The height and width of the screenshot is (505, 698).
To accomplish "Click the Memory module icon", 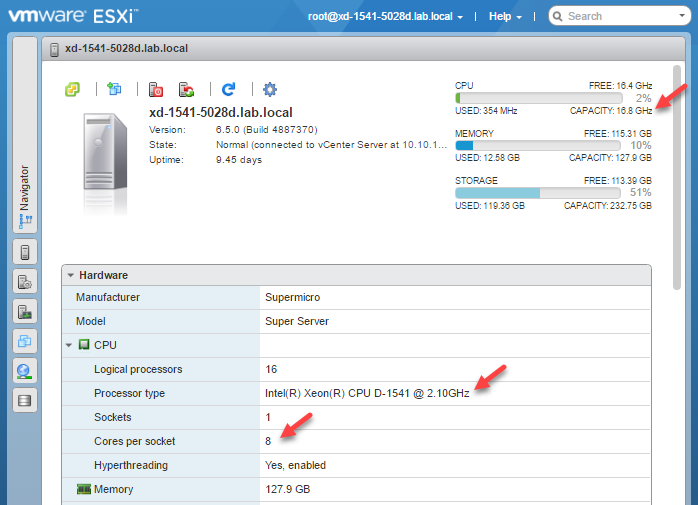I will point(84,489).
